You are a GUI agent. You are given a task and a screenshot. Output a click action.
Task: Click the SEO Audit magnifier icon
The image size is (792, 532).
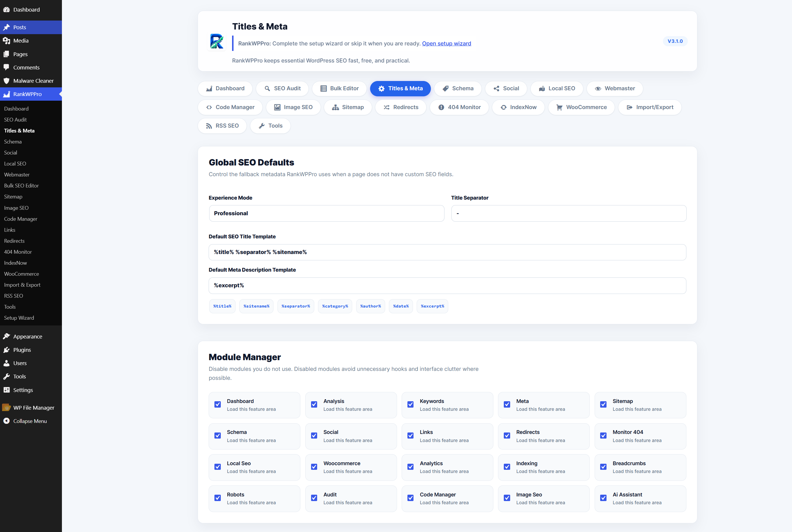pos(267,89)
